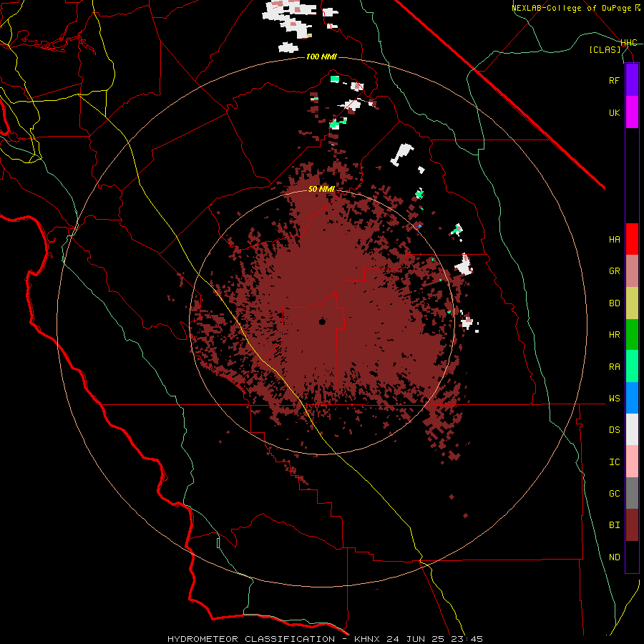644x644 pixels.
Task: Click the GC gray legend swatch
Action: [632, 493]
